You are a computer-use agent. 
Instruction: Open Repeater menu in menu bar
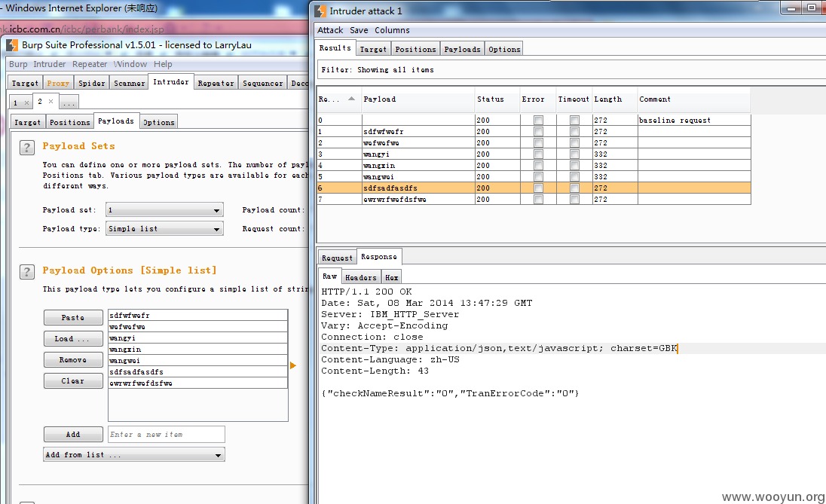click(90, 64)
